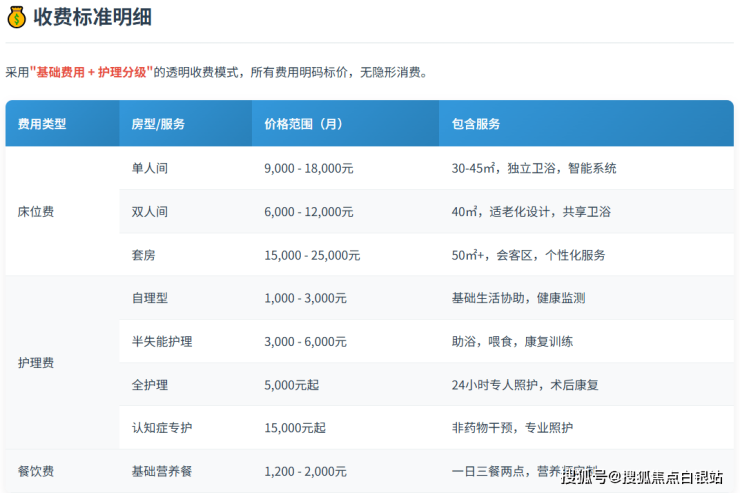The width and height of the screenshot is (740, 493).
Task: Click the 餐饮费 category cell
Action: pos(36,471)
